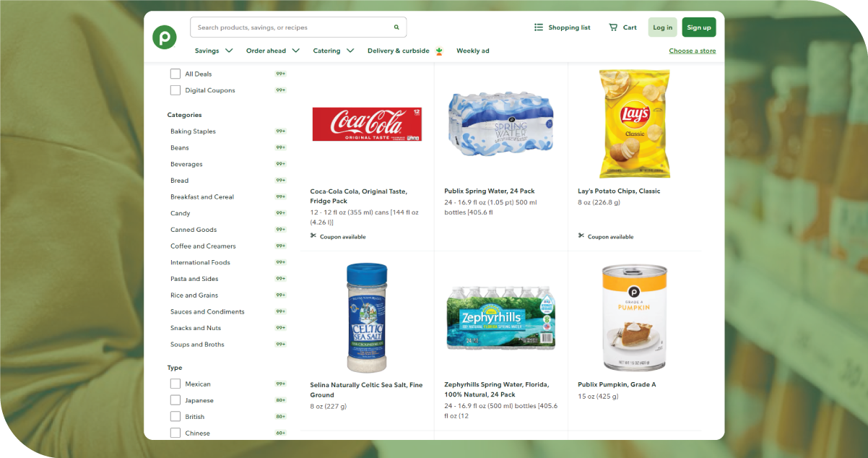Screen dimensions: 868x458
Task: Select the Beverages category
Action: coord(186,164)
